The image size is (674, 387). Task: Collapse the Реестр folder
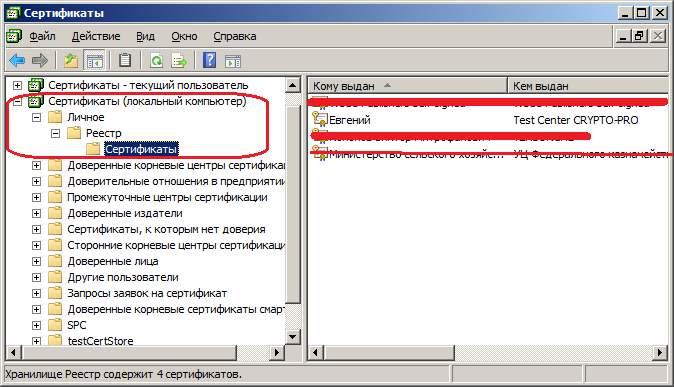(55, 133)
